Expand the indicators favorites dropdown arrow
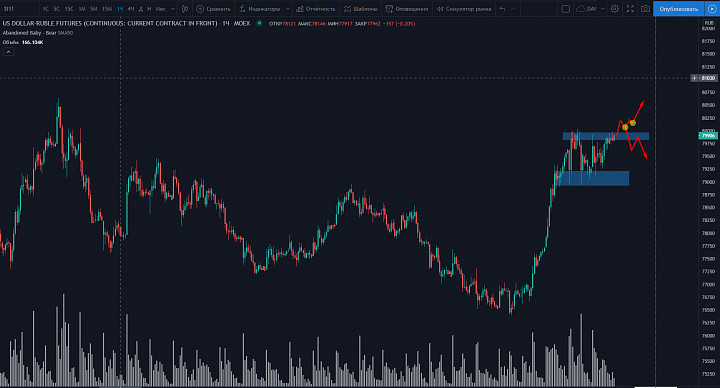Image resolution: width=720 pixels, height=388 pixels. pyautogui.click(x=288, y=9)
